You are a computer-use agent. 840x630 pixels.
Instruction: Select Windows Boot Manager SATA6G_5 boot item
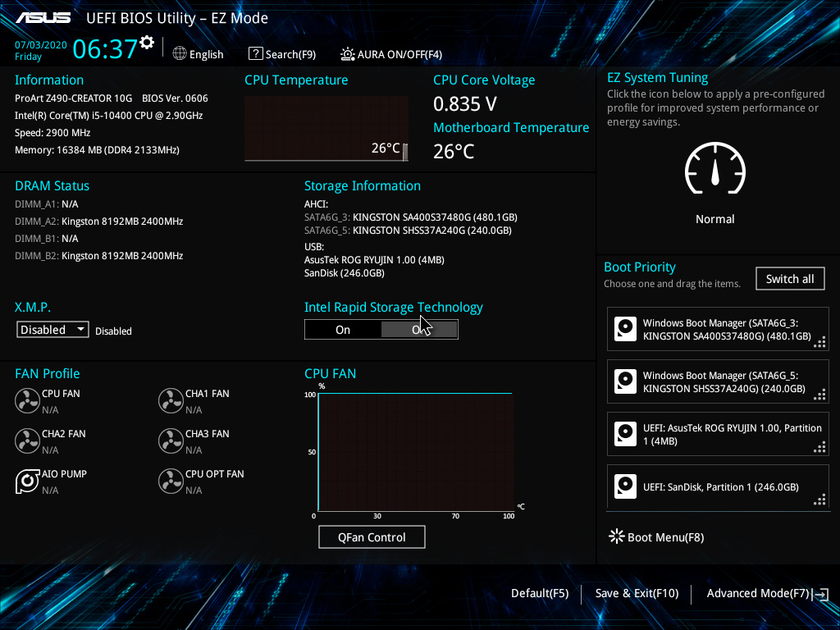[718, 381]
